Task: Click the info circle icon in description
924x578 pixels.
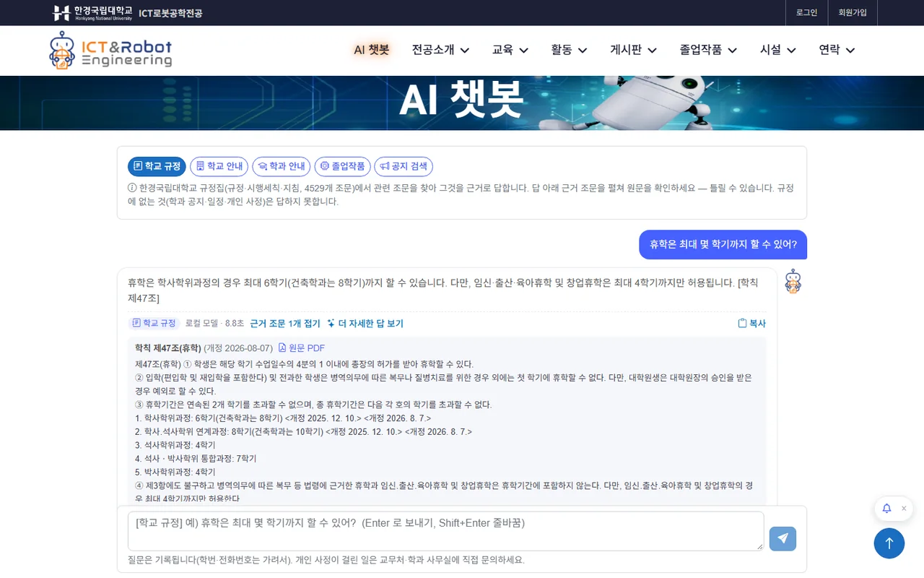Action: (x=132, y=188)
